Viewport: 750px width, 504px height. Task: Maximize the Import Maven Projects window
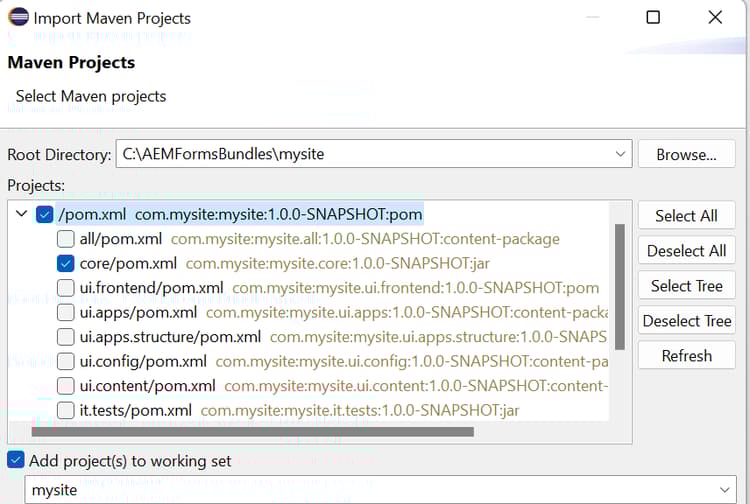[653, 17]
